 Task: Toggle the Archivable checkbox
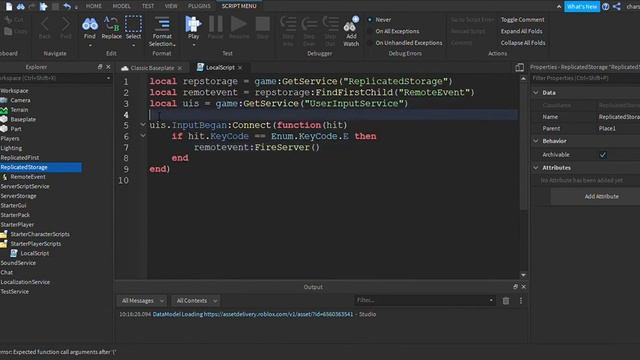[602, 155]
